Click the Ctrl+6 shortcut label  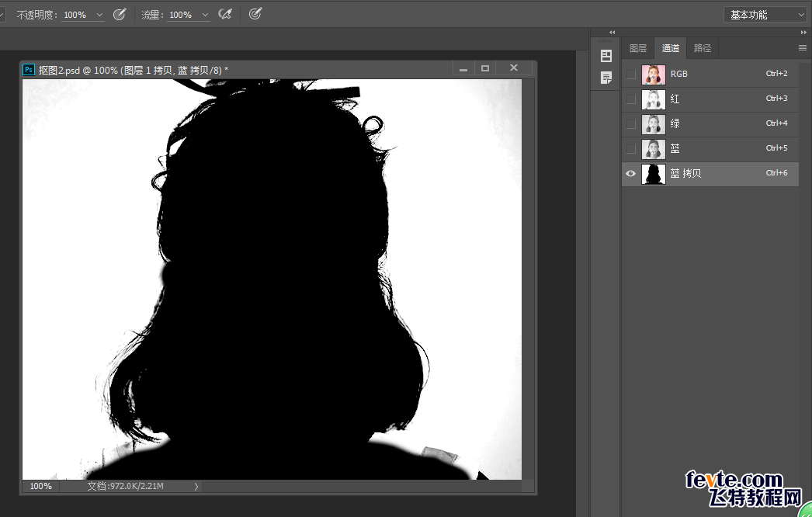pos(776,173)
